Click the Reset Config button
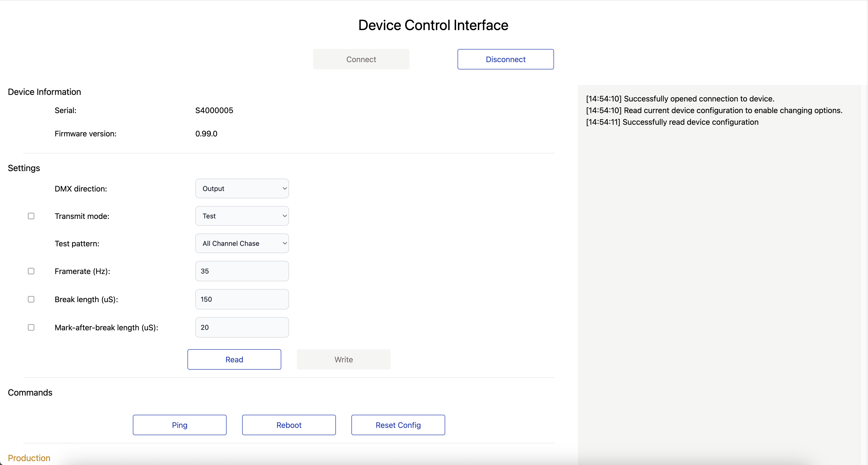 pyautogui.click(x=398, y=425)
